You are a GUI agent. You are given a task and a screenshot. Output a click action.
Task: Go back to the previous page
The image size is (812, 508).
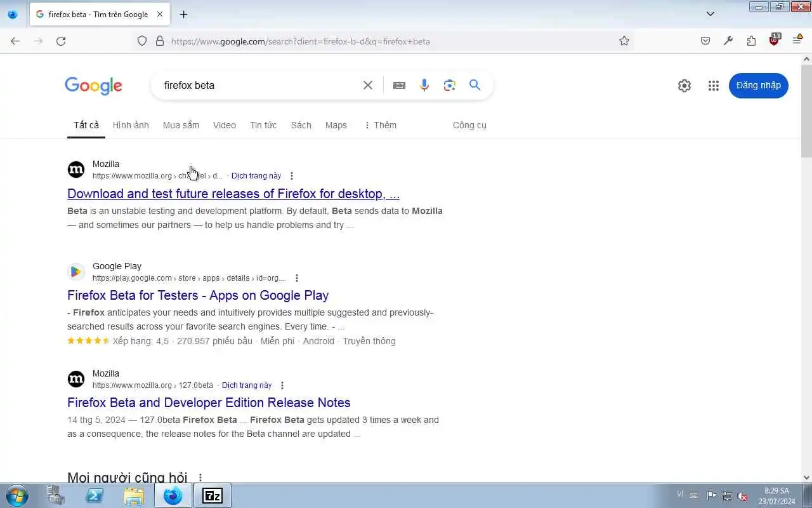[15, 41]
